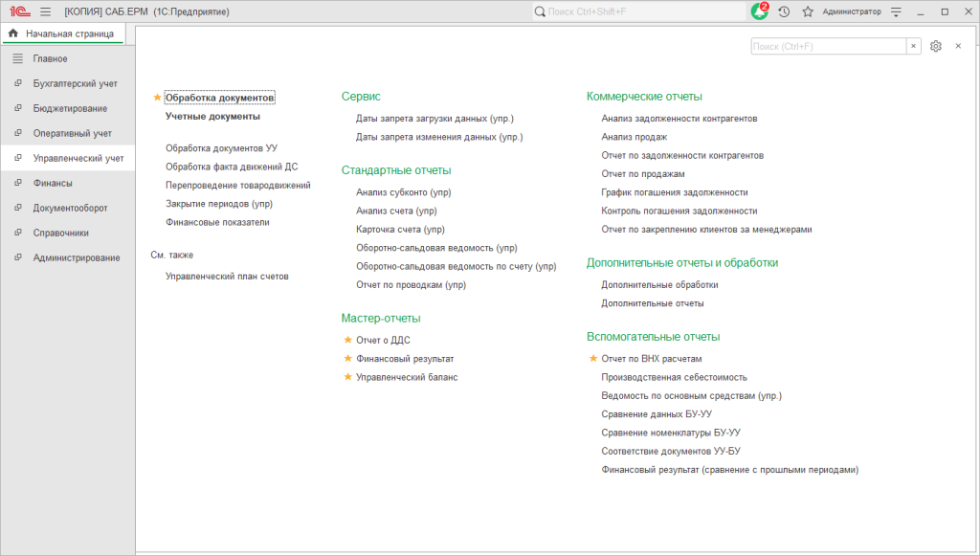
Task: Click the global search field at top
Action: point(638,11)
